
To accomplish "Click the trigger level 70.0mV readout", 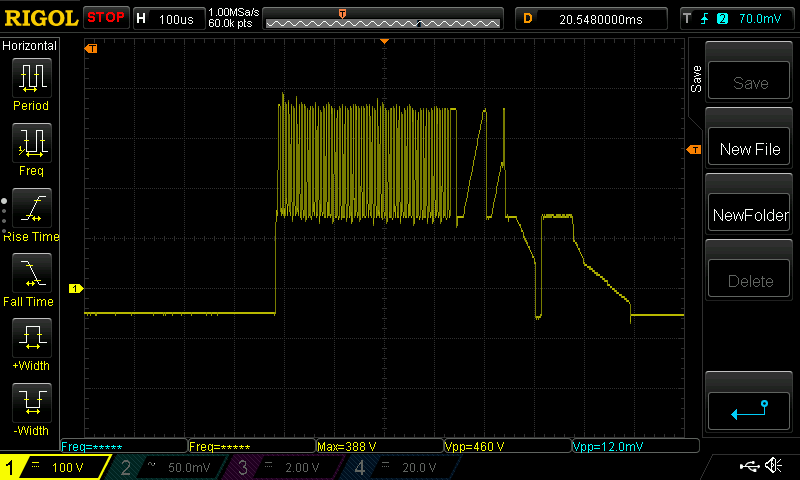I will [x=760, y=19].
